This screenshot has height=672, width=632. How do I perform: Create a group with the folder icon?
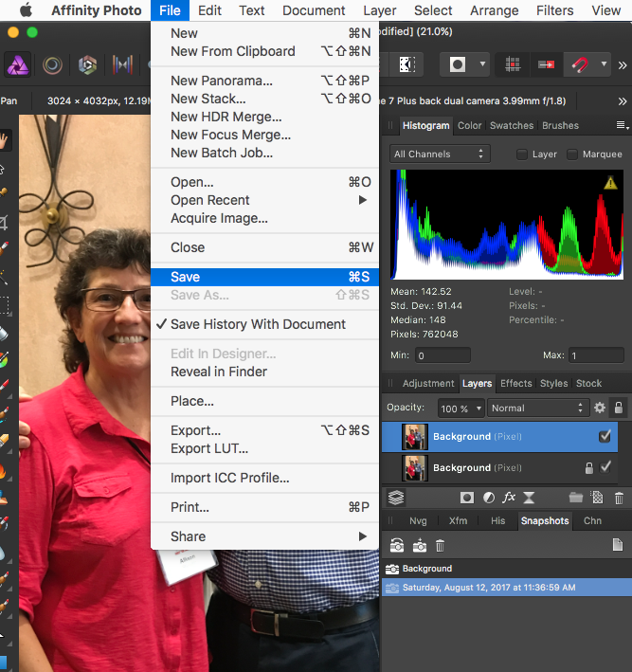point(576,498)
